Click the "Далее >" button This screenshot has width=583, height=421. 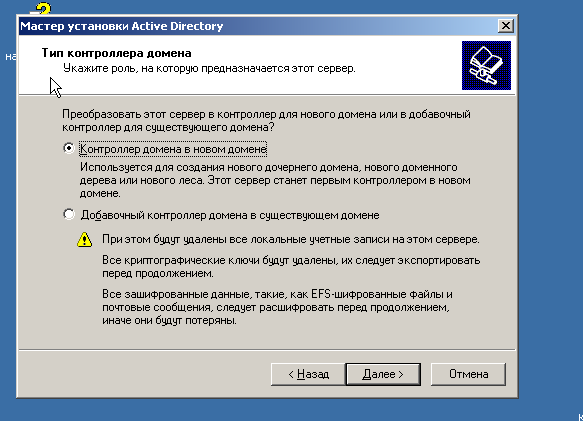[x=383, y=374]
